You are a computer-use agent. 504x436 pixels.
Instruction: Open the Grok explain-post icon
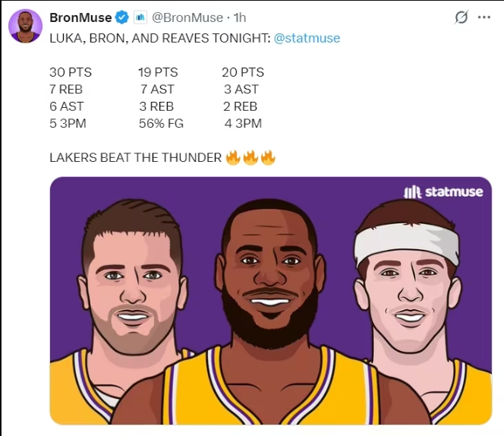tap(460, 17)
